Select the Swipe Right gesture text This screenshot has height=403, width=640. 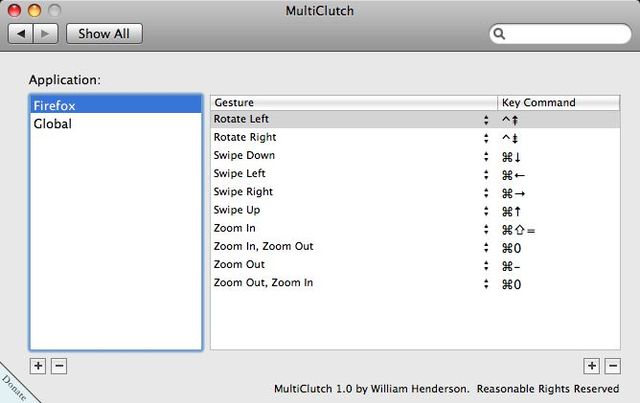coord(243,191)
